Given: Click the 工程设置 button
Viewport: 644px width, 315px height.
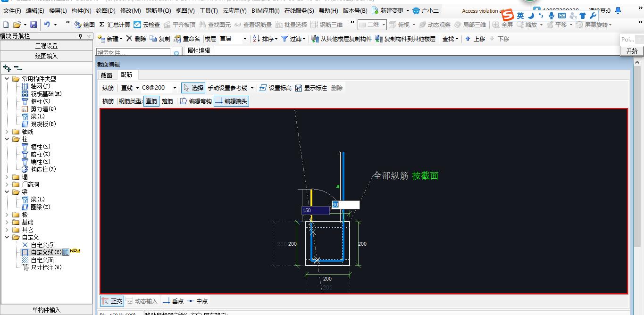Looking at the screenshot, I should 46,46.
